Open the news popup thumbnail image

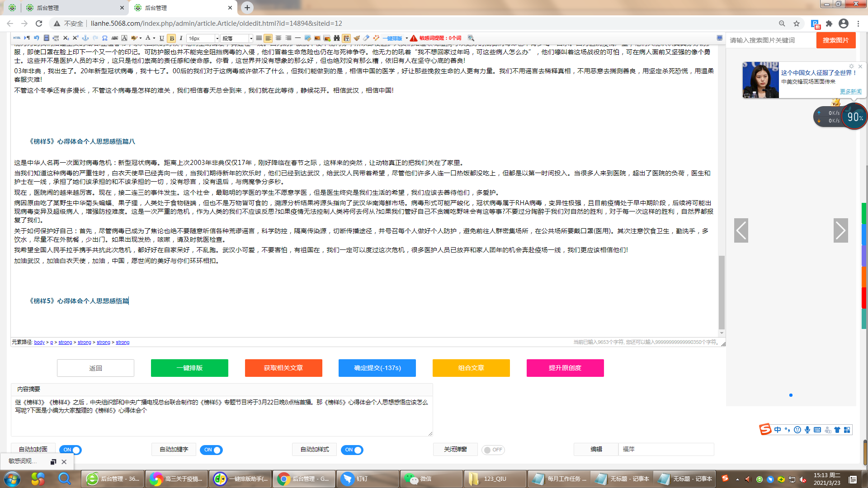[x=761, y=80]
